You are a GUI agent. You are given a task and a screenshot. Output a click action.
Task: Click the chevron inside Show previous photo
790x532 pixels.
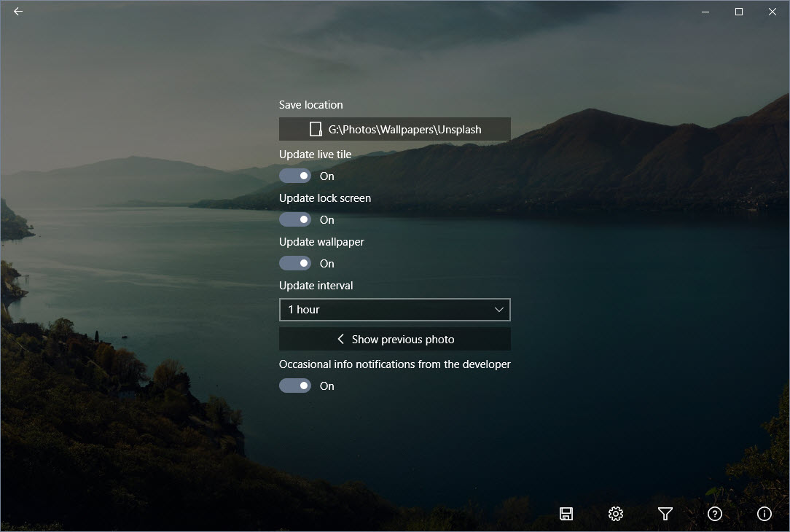point(340,339)
